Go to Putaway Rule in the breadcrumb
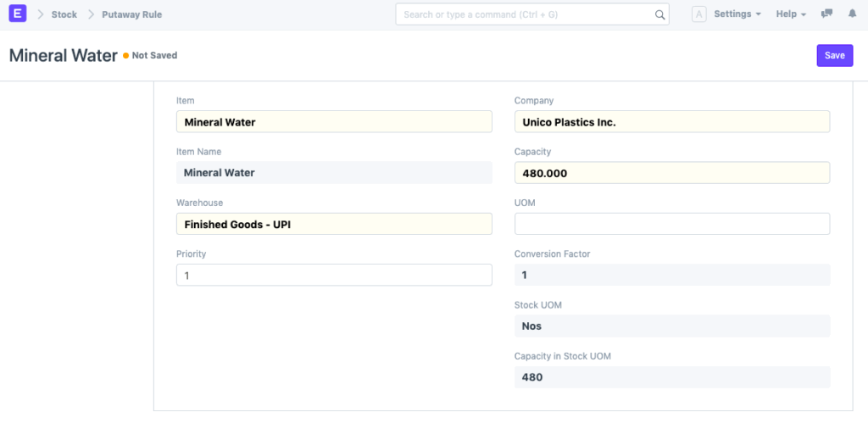The width and height of the screenshot is (868, 429). (x=131, y=14)
